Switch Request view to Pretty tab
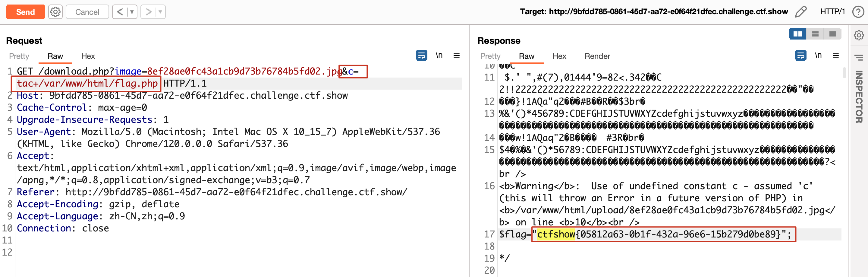Screen dimensions: 868x277 (x=19, y=56)
